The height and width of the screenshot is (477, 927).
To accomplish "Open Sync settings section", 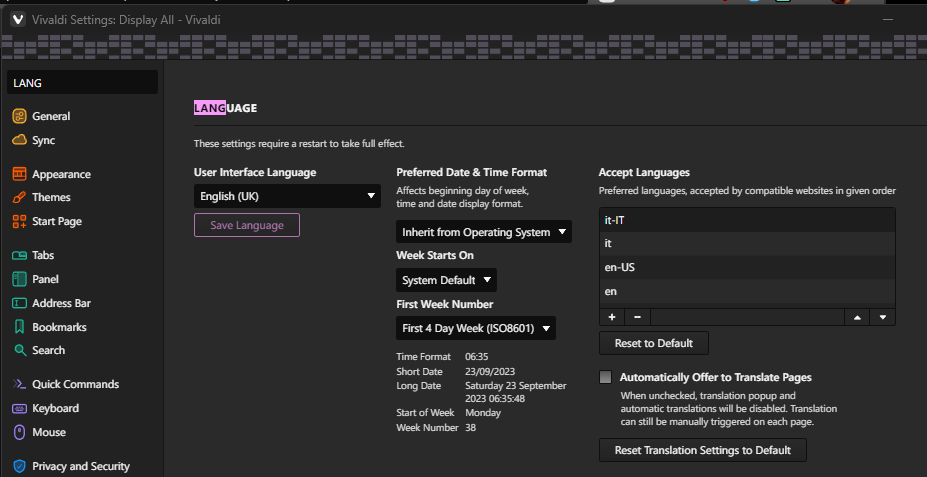I will coord(44,140).
